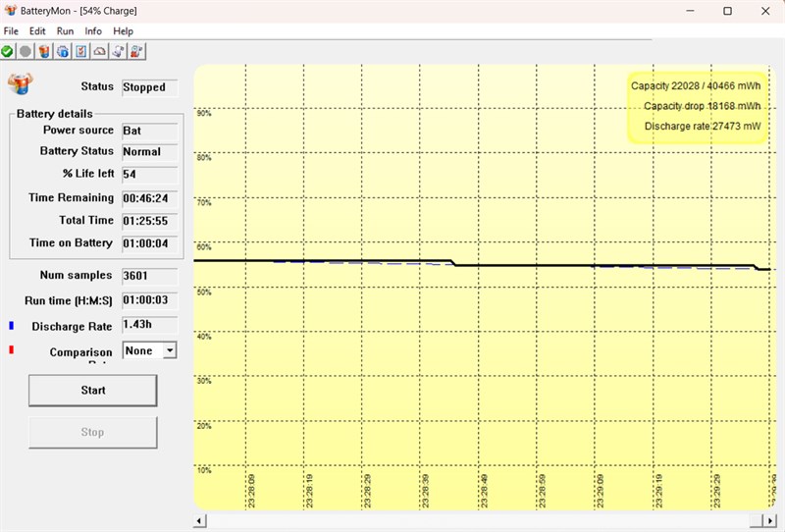
Task: Click the red Comparison Rate color marker
Action: click(12, 350)
